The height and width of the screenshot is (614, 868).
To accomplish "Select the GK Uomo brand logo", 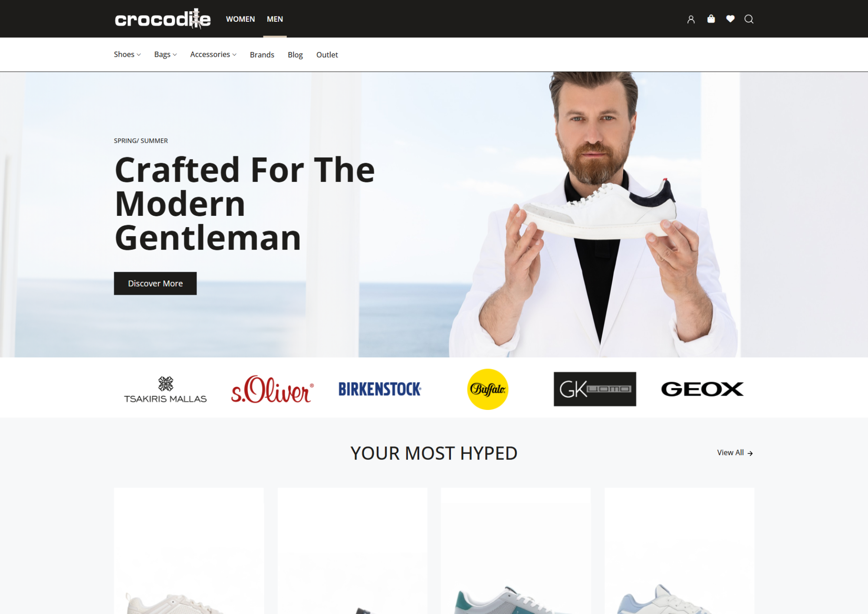I will coord(595,389).
